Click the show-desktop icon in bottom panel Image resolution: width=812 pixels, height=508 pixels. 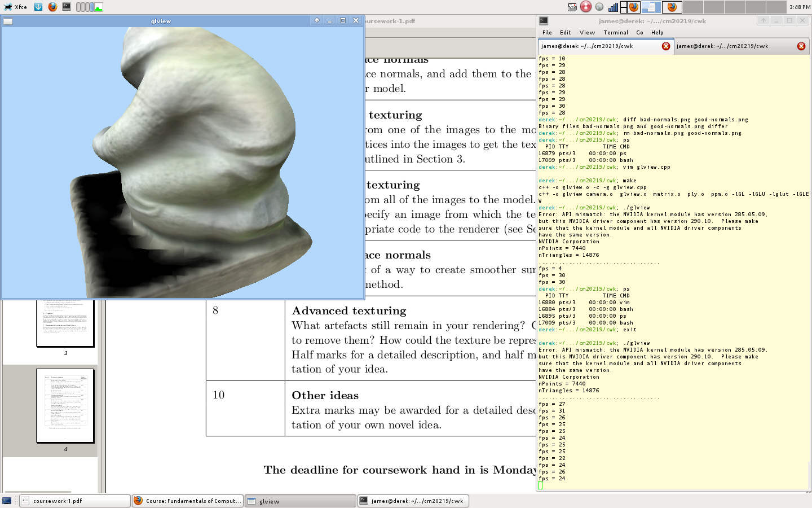click(7, 501)
